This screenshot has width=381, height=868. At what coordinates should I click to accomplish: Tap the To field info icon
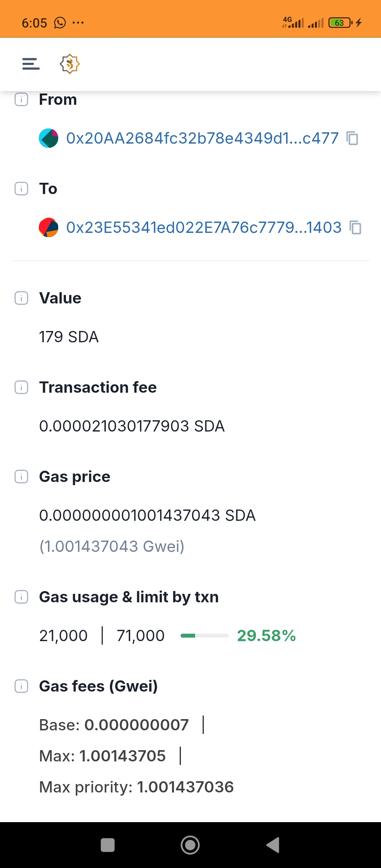pos(21,189)
